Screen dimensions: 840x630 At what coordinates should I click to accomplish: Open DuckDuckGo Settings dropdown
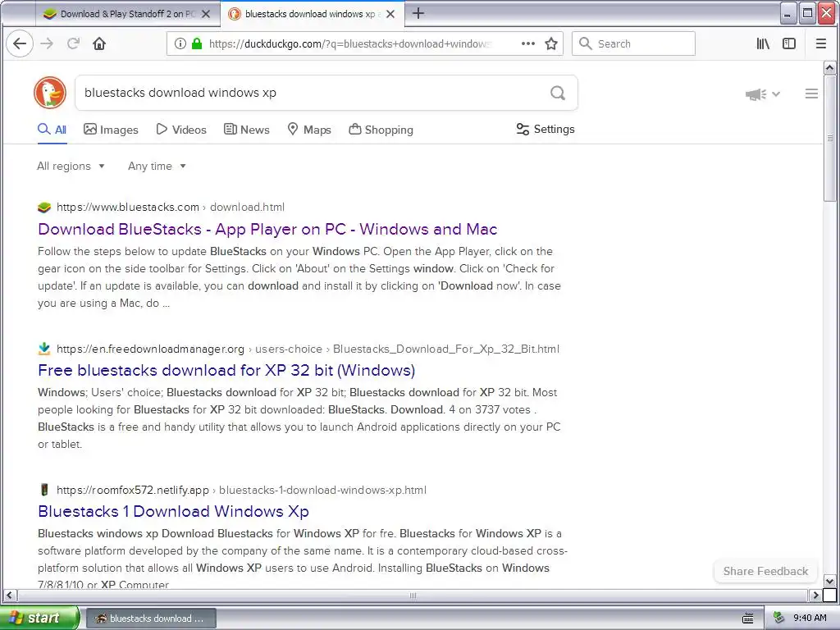[x=546, y=129]
